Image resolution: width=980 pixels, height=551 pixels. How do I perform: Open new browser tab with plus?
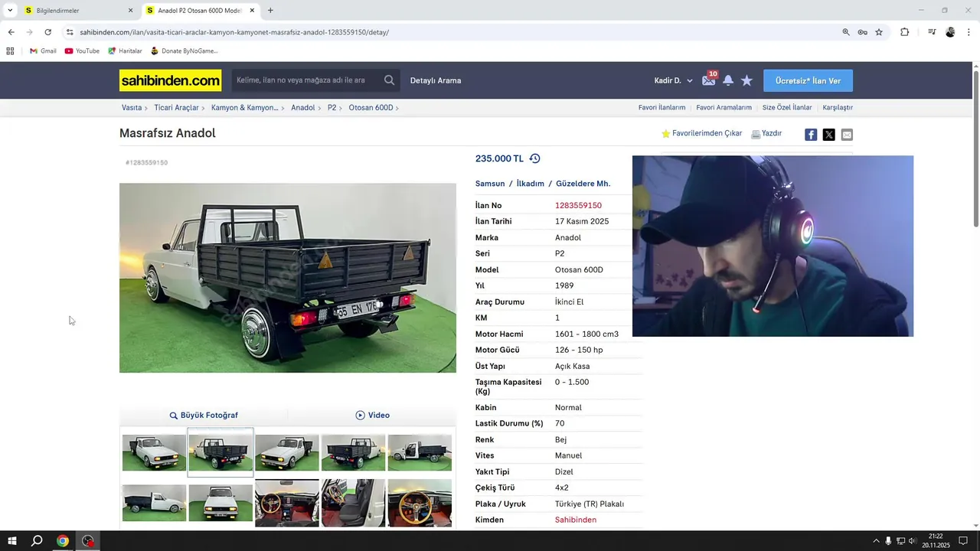[x=270, y=11]
